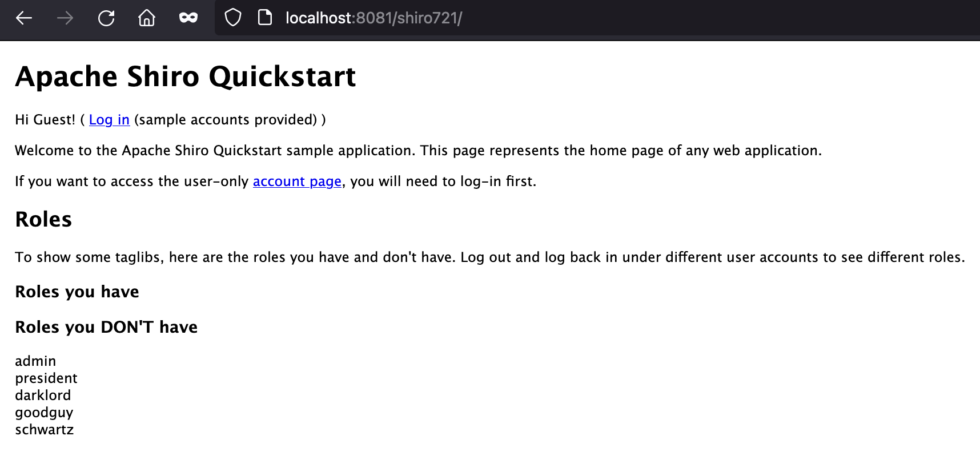980x452 pixels.
Task: Open the tracking protection shield icon
Action: 233,18
